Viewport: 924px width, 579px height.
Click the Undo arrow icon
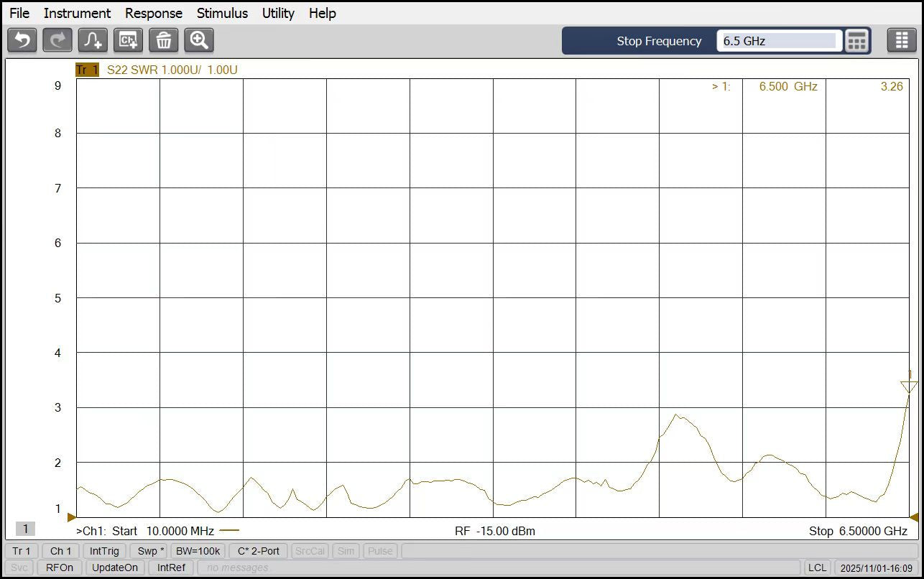pyautogui.click(x=22, y=40)
